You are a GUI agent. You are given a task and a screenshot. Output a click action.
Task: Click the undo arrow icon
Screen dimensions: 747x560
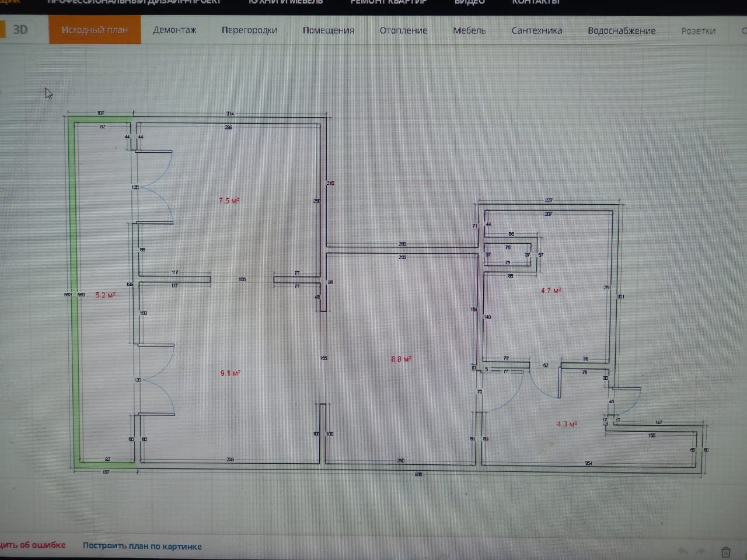pyautogui.click(x=681, y=551)
